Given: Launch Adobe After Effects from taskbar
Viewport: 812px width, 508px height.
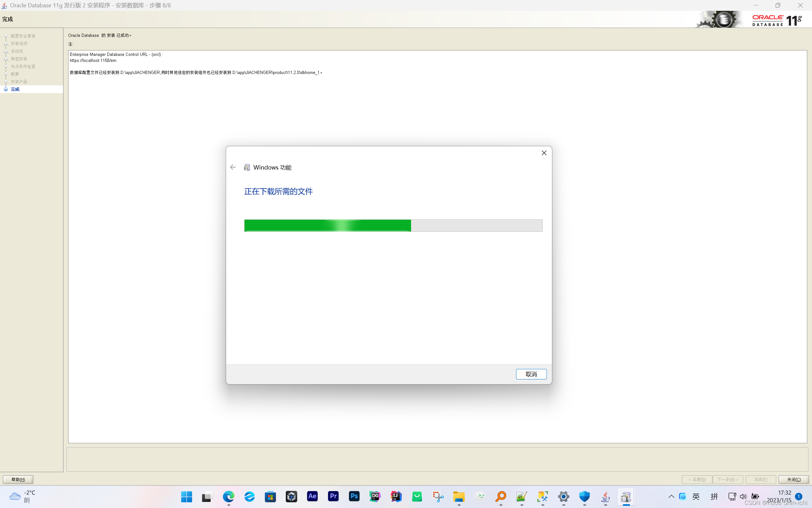Looking at the screenshot, I should click(312, 496).
